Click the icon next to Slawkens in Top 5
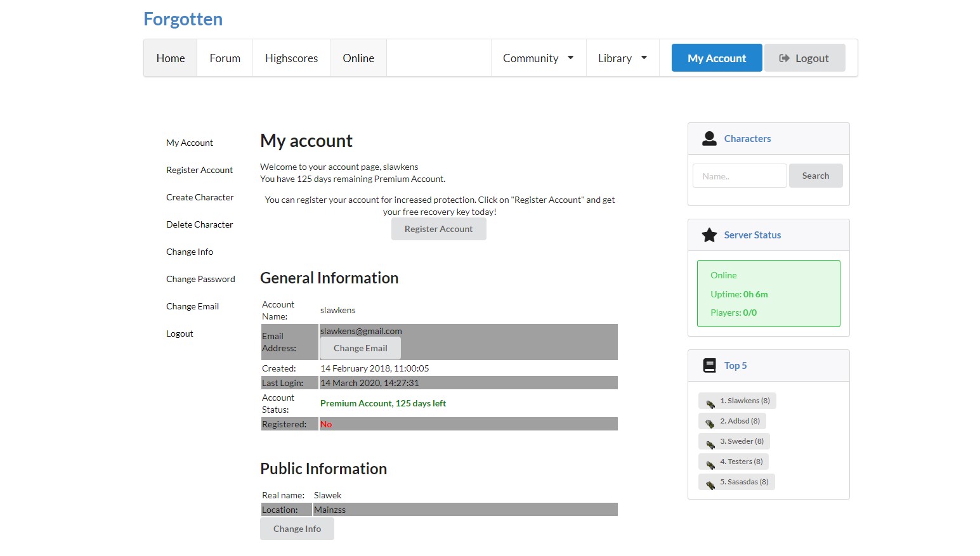This screenshot has height=556, width=980. (x=710, y=402)
